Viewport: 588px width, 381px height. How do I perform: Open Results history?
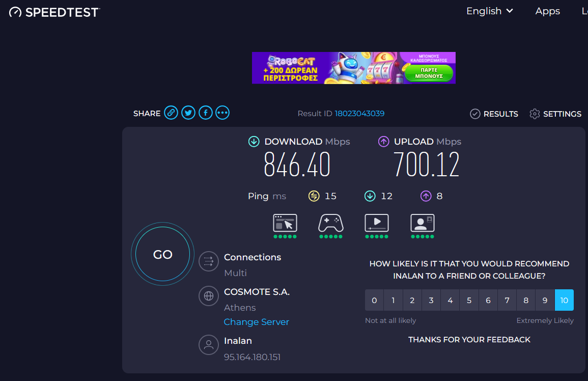click(x=494, y=114)
